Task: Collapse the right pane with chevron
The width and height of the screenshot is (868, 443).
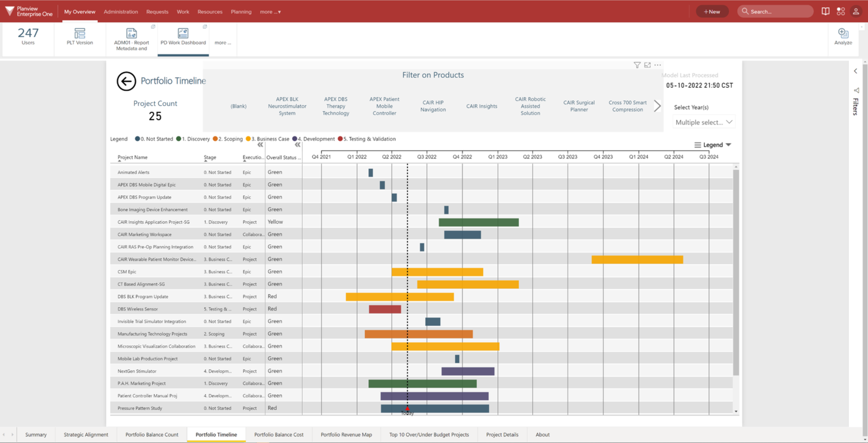Action: point(856,71)
